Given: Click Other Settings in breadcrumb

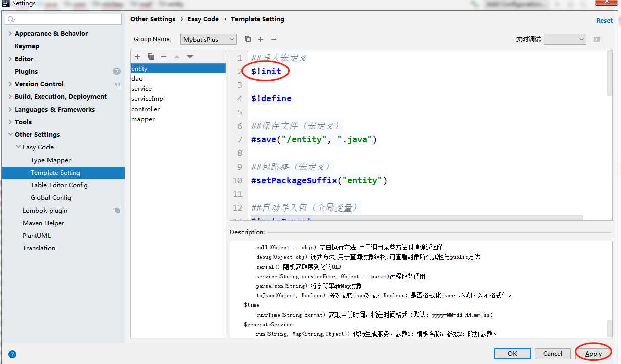Looking at the screenshot, I should click(153, 19).
